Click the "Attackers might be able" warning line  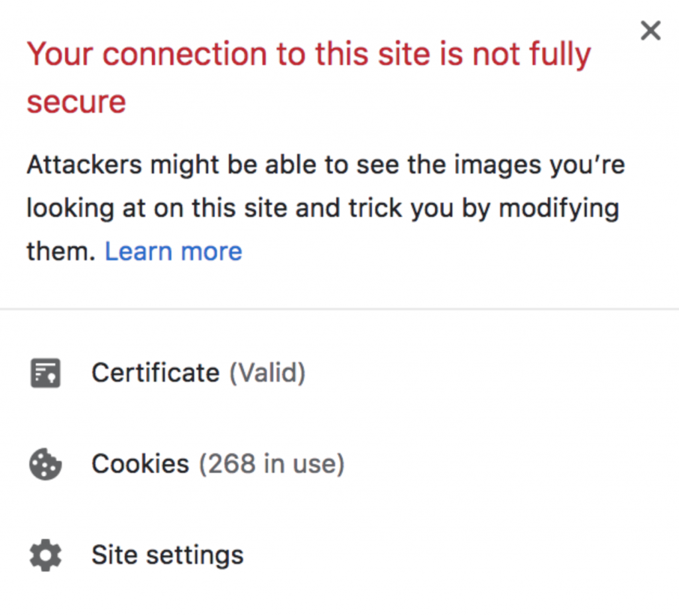tap(325, 165)
